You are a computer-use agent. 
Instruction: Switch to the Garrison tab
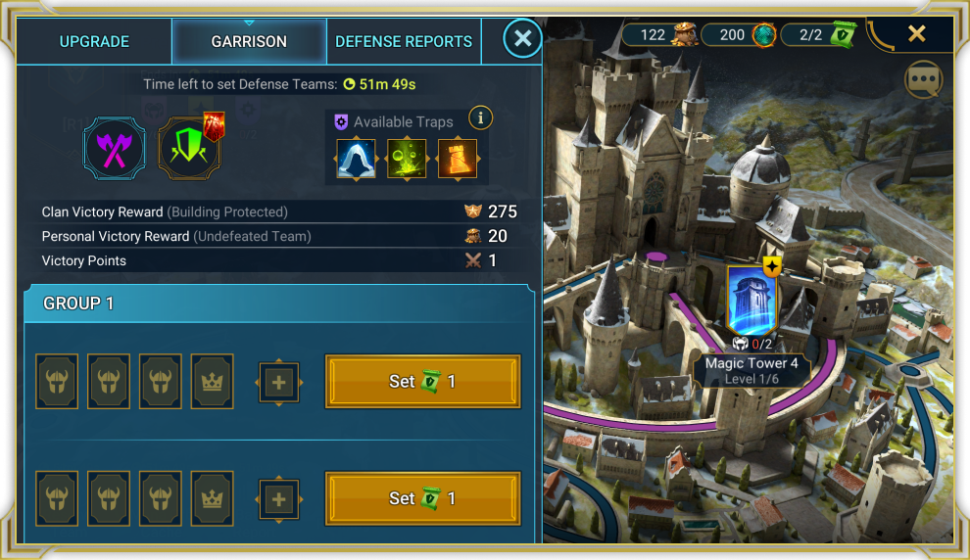(249, 41)
